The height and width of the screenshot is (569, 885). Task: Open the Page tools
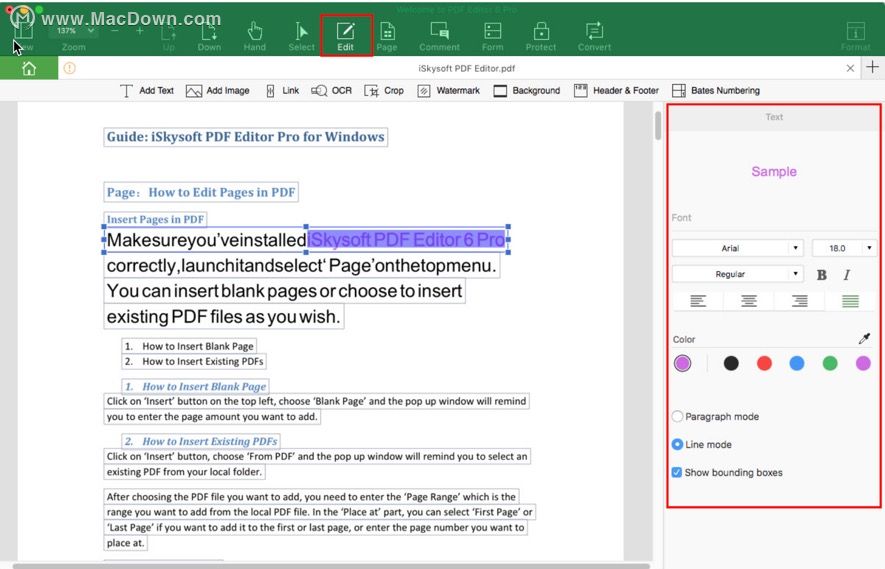point(387,36)
